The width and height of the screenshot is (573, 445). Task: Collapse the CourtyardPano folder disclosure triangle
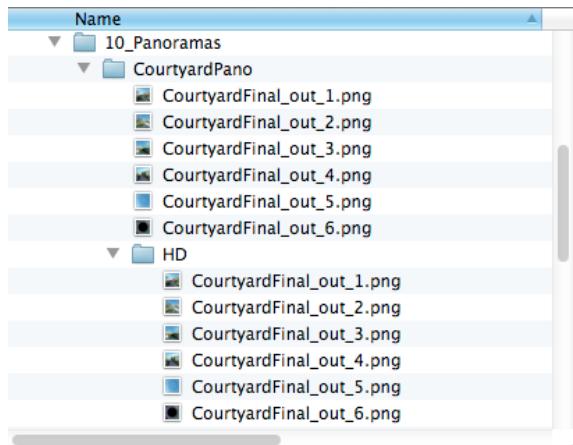84,68
